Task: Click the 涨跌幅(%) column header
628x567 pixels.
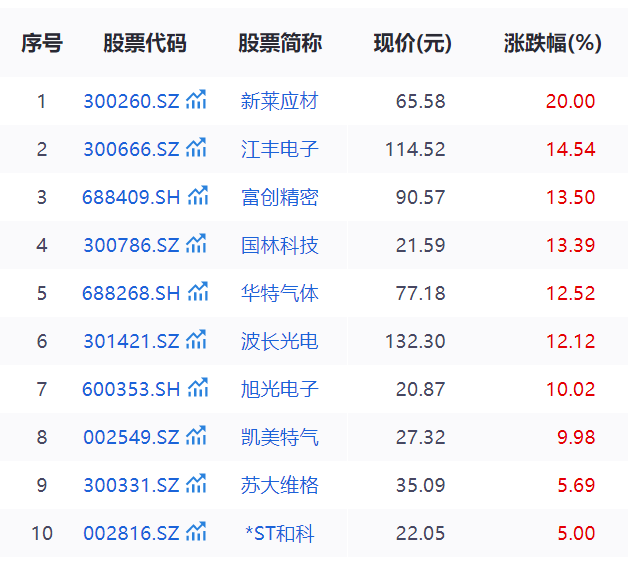Action: [552, 43]
